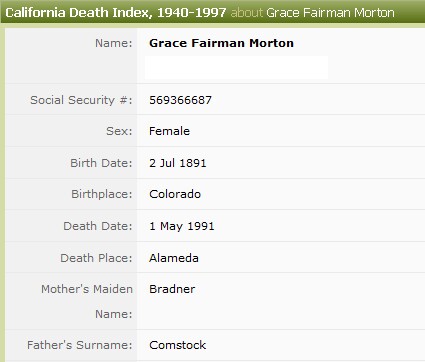This screenshot has width=425, height=362.
Task: Click the death place Alameda
Action: pyautogui.click(x=174, y=258)
